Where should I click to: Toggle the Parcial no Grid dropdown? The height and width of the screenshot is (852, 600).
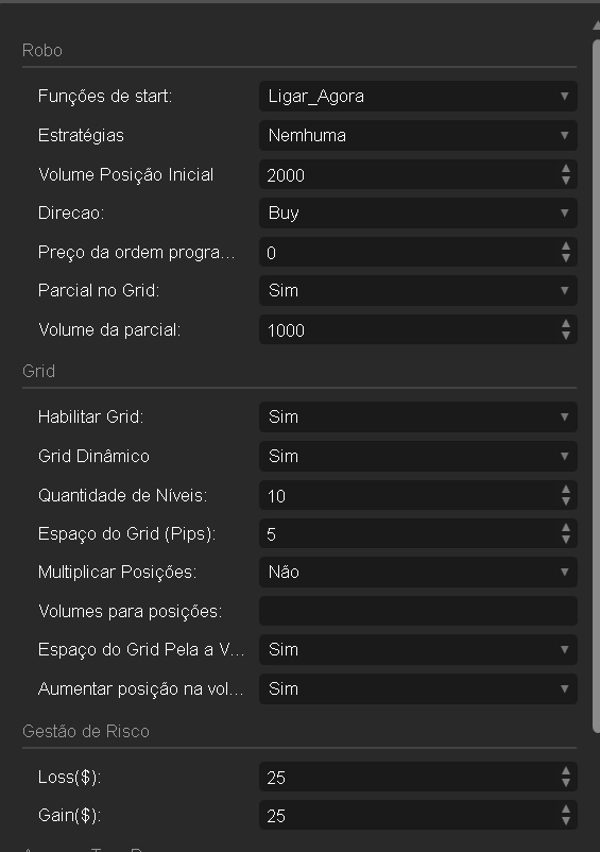[x=417, y=291]
